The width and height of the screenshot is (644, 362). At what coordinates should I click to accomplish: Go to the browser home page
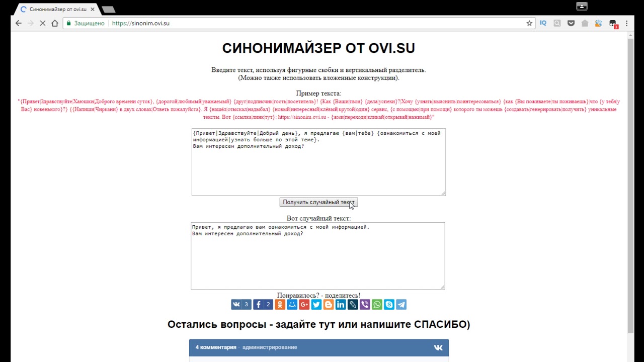[x=55, y=23]
